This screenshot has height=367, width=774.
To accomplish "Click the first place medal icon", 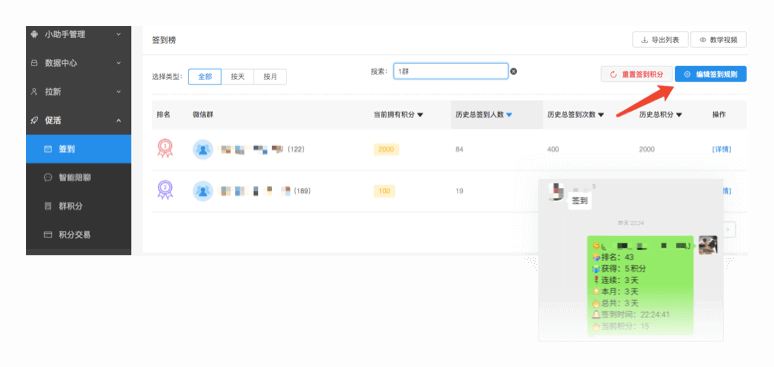I will (165, 148).
